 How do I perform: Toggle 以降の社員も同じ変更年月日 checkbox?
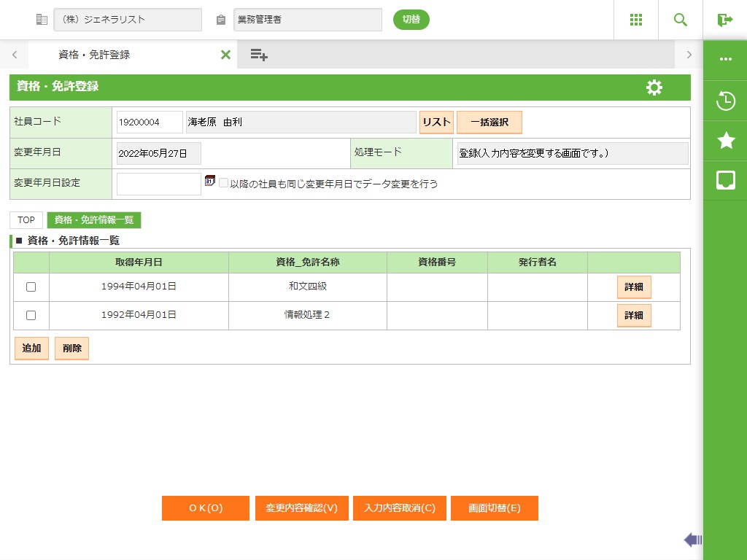pyautogui.click(x=224, y=184)
